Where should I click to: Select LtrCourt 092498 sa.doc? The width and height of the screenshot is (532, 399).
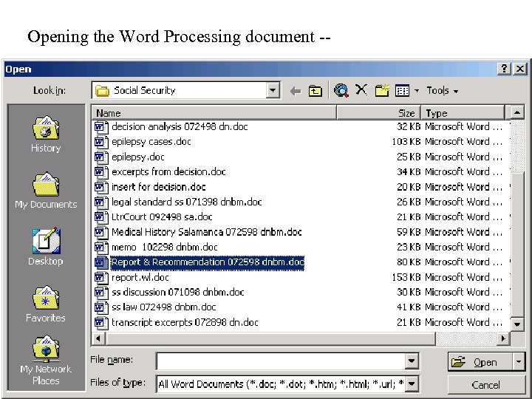pyautogui.click(x=162, y=217)
